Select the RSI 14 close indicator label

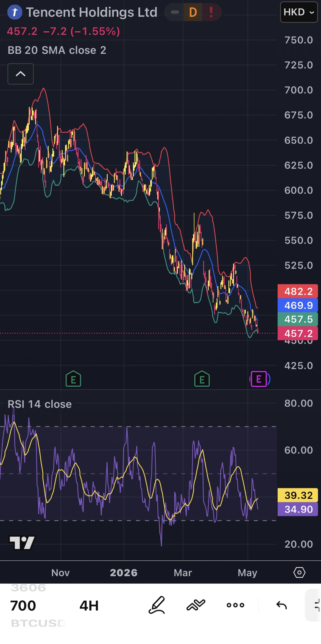pyautogui.click(x=40, y=404)
